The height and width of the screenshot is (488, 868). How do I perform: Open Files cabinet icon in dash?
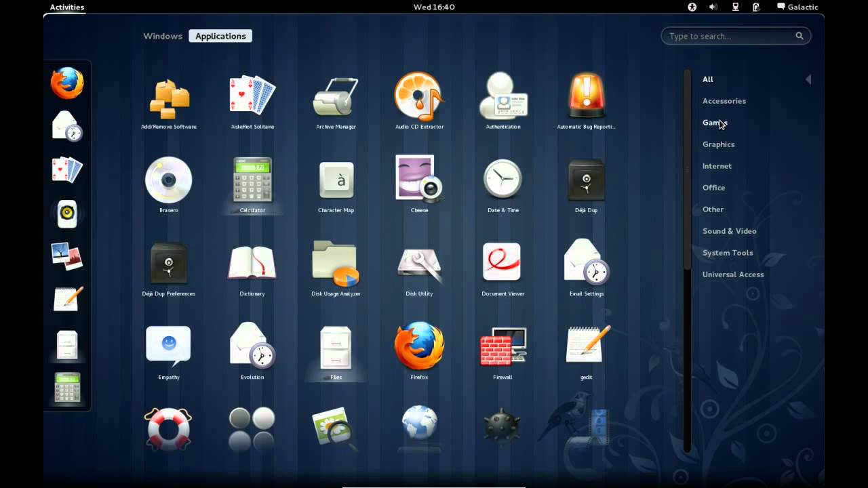67,344
